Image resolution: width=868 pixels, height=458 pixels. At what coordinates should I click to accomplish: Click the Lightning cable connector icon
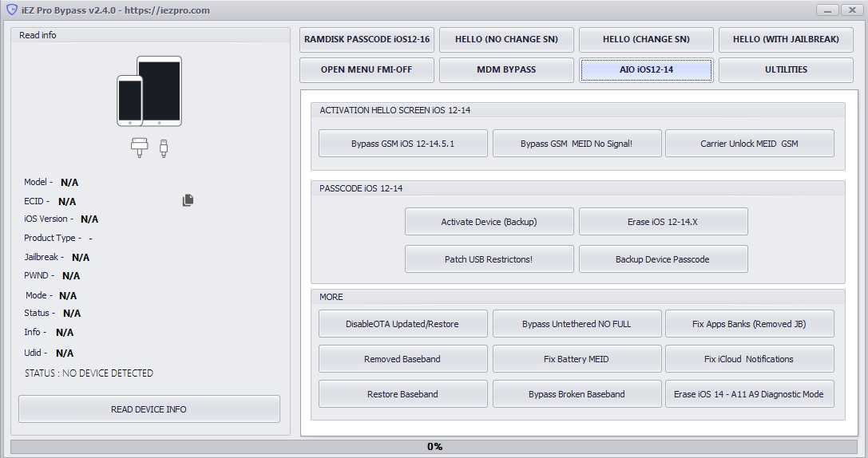pos(164,148)
